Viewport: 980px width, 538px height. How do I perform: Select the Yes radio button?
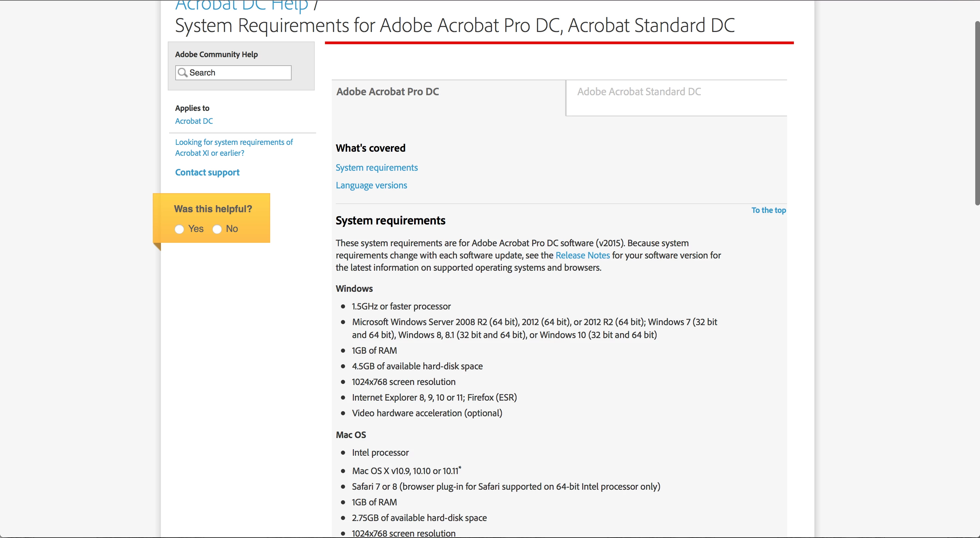coord(180,229)
